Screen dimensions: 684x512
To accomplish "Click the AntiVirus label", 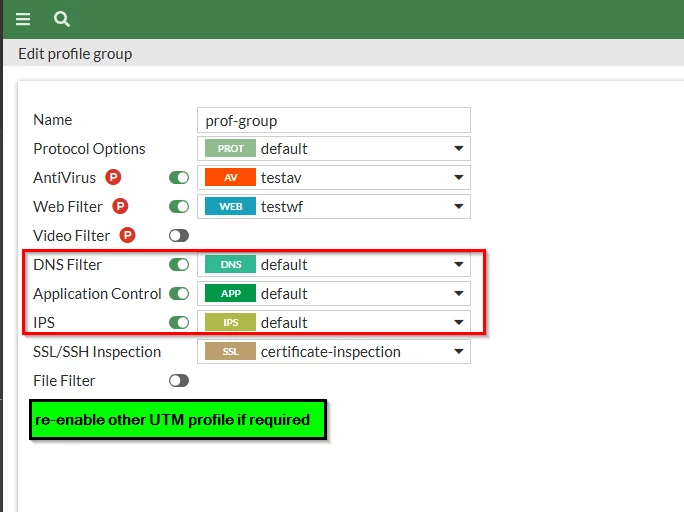I will click(x=65, y=178).
